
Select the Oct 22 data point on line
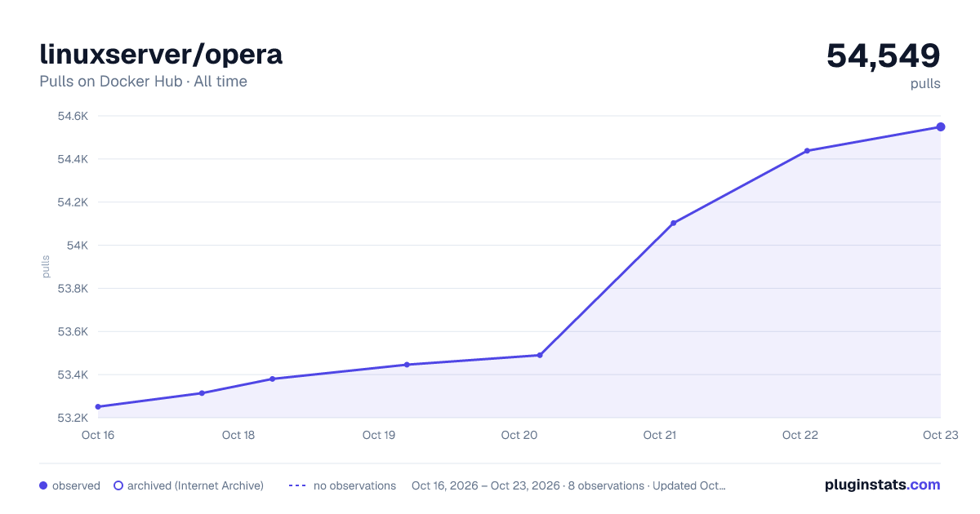pos(807,151)
